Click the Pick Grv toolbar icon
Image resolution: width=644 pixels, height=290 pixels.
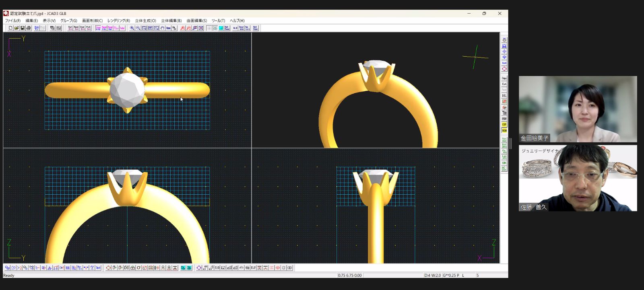(89, 28)
